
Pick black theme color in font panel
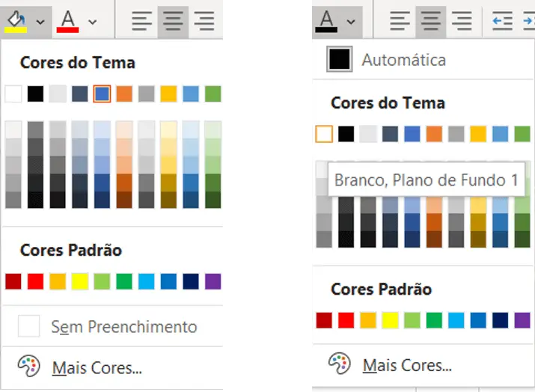click(x=346, y=134)
